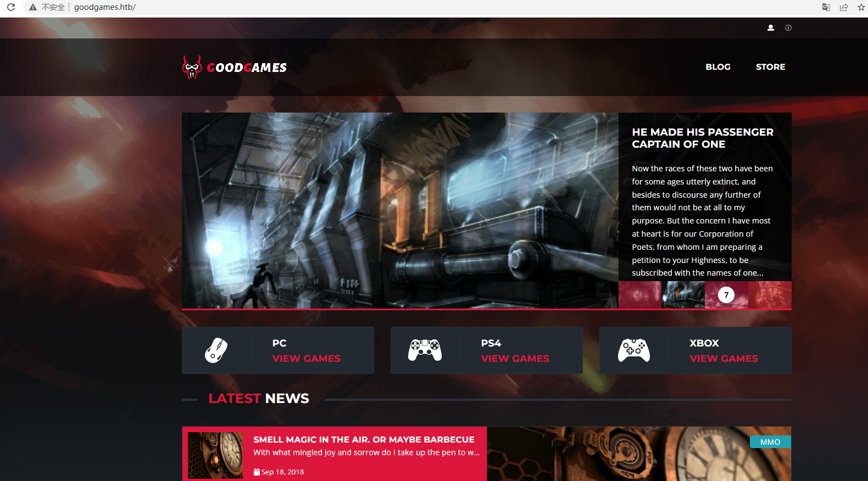Click the PS4 gamepad icon
Viewport: 868px width, 481px height.
pos(425,350)
